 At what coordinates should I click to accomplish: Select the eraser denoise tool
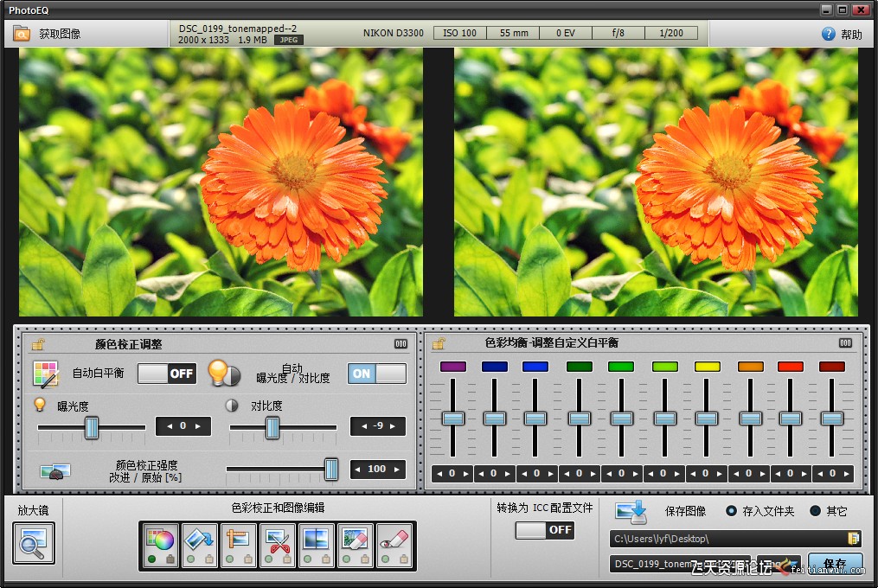356,546
